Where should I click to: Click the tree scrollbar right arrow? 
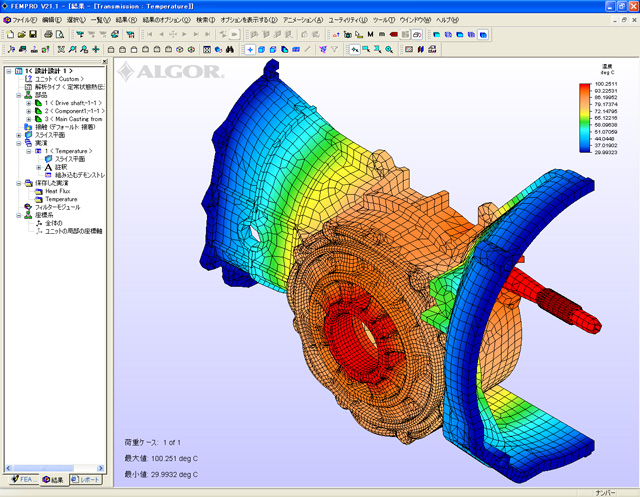point(100,468)
